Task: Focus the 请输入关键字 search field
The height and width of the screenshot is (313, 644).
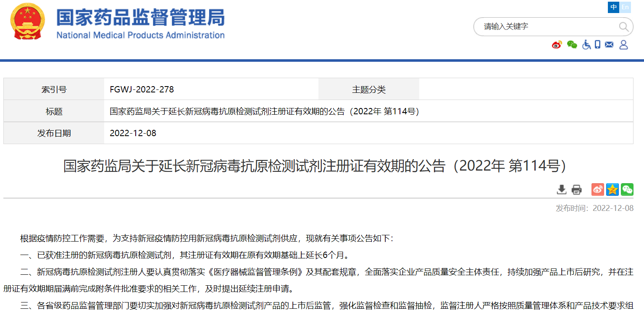Action: click(x=546, y=26)
